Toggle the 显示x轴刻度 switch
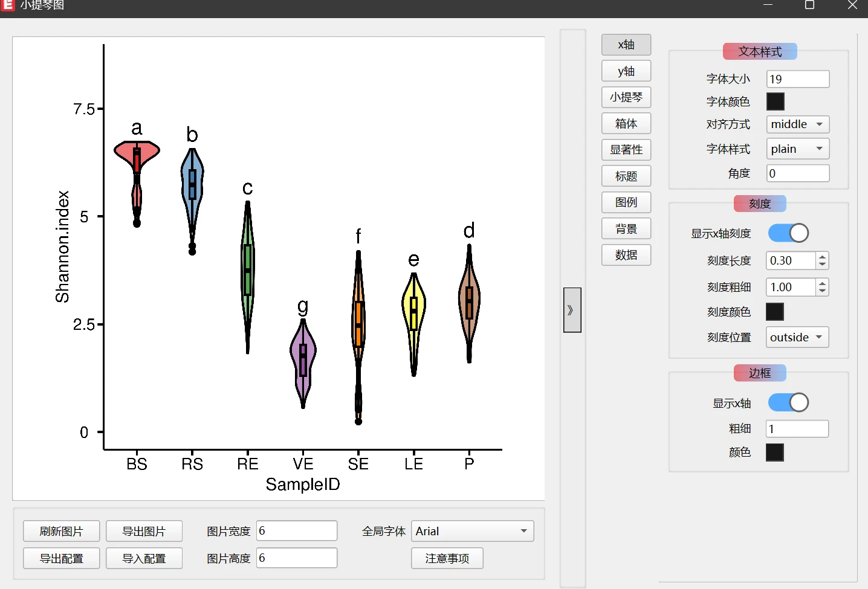868x589 pixels. 788,233
